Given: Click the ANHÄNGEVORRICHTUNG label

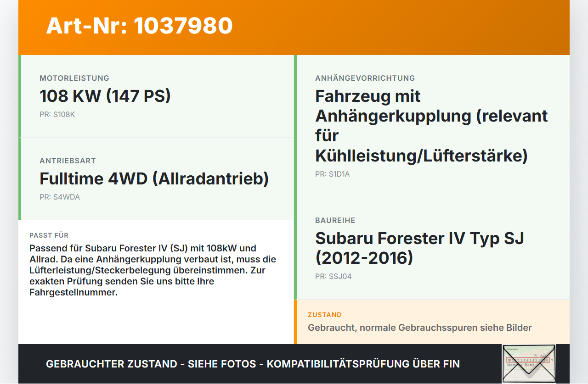Looking at the screenshot, I should (x=365, y=78).
